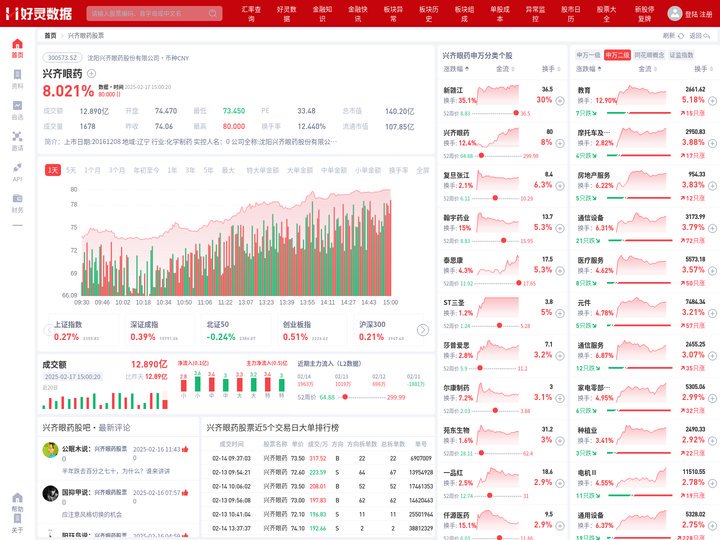This screenshot has height=540, width=720.
Task: Sort sectors list by 金流
Action: pyautogui.click(x=647, y=69)
